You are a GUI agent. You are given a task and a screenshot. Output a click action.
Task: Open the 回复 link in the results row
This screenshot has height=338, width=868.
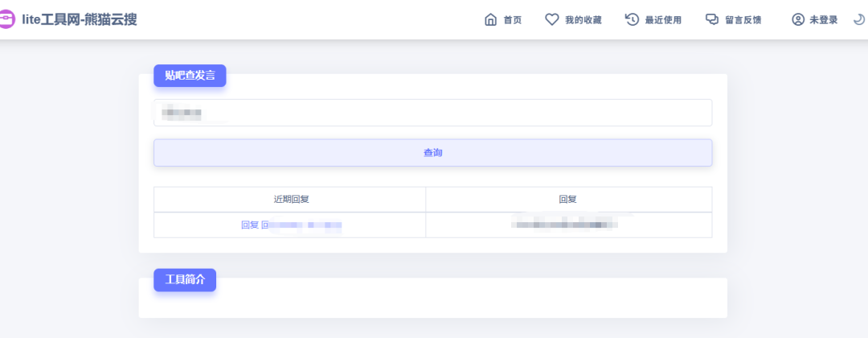click(250, 225)
